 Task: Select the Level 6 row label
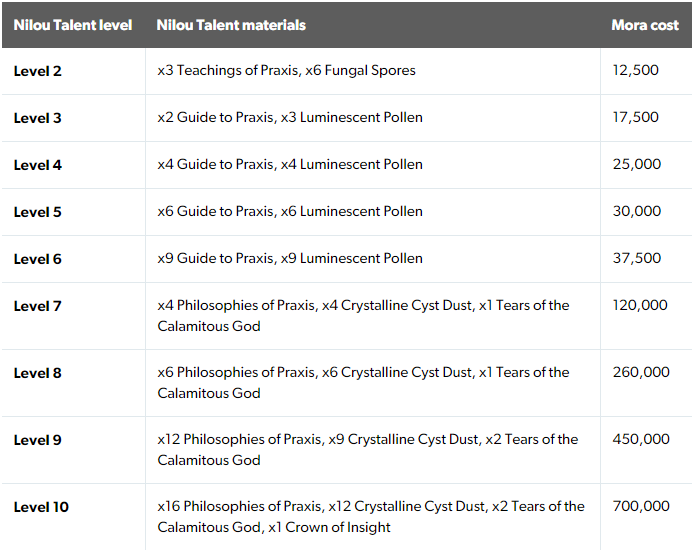click(x=38, y=259)
